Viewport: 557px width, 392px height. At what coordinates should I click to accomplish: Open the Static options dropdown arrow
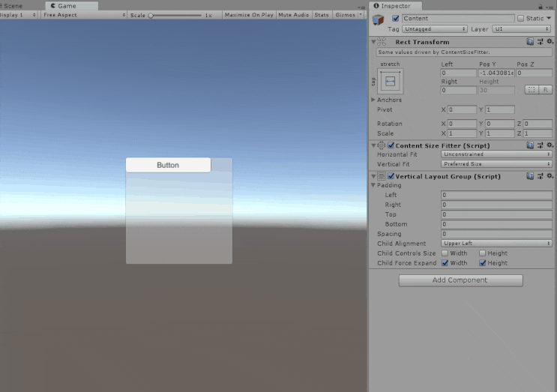tap(549, 18)
